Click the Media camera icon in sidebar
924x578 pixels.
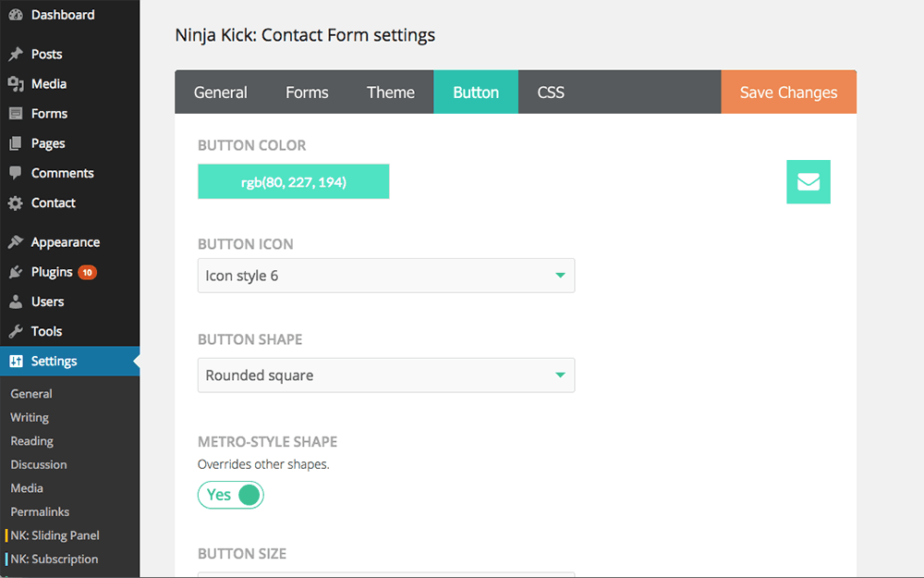point(16,84)
